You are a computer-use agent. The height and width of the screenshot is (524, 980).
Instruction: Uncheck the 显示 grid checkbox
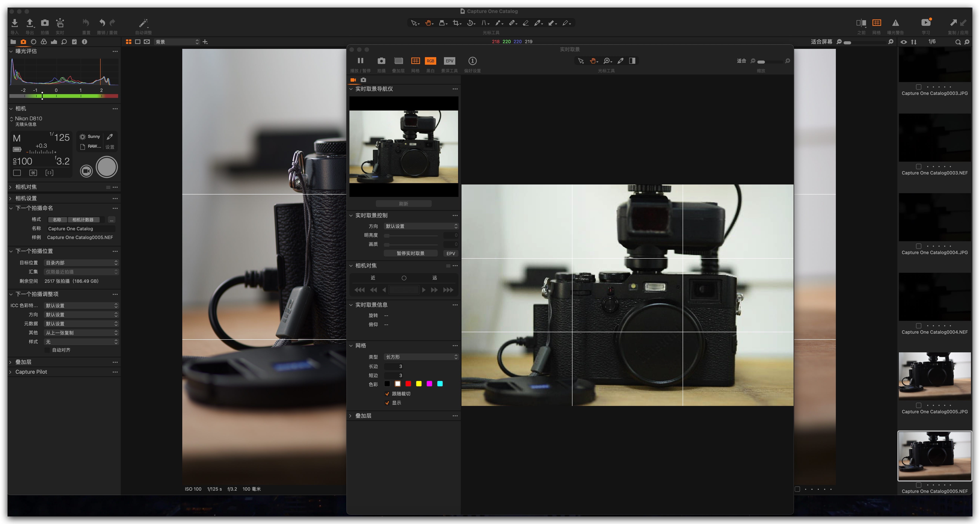(387, 403)
